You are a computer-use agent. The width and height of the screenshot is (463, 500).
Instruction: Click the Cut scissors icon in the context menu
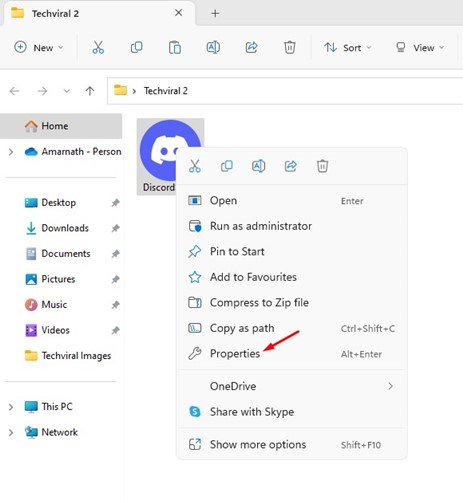coord(195,166)
